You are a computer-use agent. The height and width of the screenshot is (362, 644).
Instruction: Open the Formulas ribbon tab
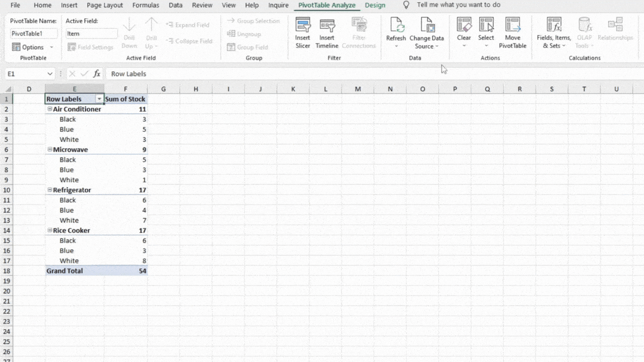click(145, 5)
